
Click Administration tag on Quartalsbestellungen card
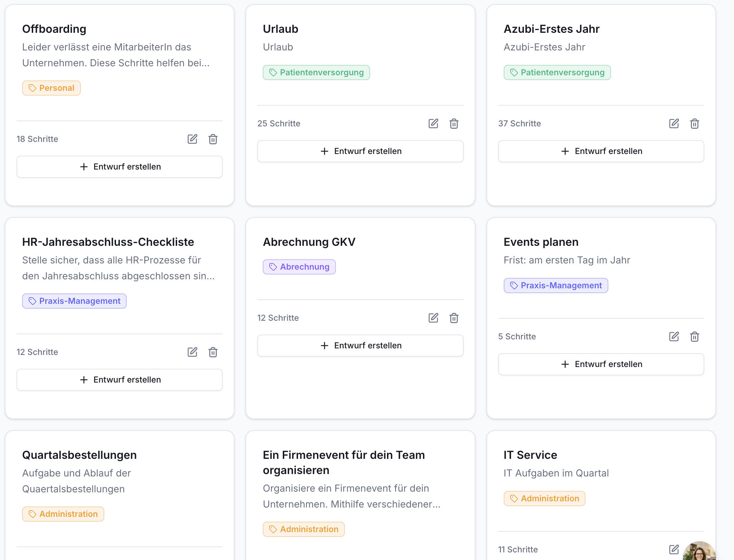click(63, 514)
